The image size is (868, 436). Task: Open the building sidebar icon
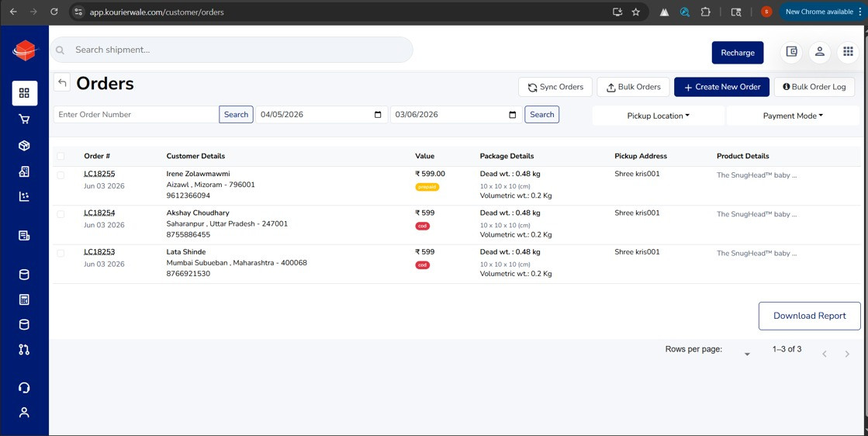coord(24,171)
